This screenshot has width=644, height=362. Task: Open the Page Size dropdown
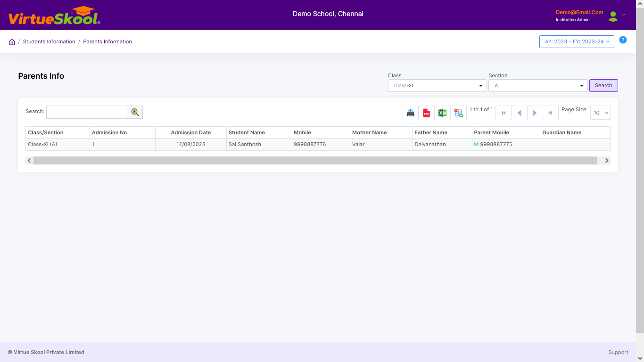pos(600,113)
